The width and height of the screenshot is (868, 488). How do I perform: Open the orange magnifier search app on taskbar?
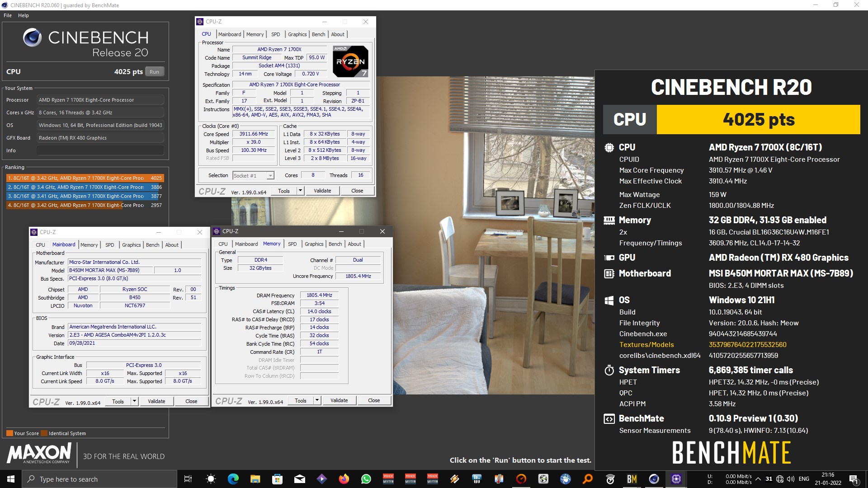pyautogui.click(x=588, y=479)
